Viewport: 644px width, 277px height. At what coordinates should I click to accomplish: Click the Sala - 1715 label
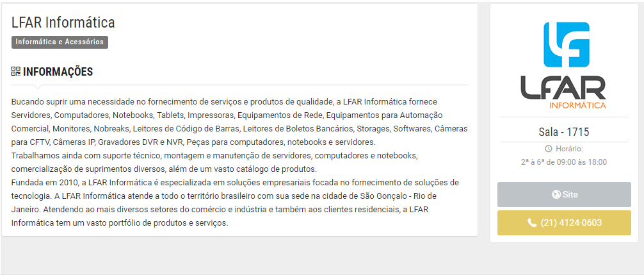[564, 132]
